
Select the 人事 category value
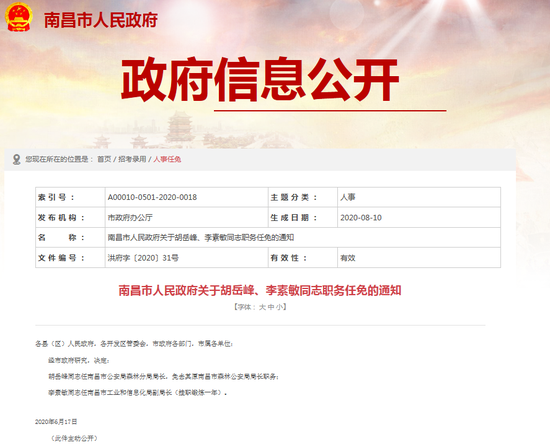click(x=348, y=197)
